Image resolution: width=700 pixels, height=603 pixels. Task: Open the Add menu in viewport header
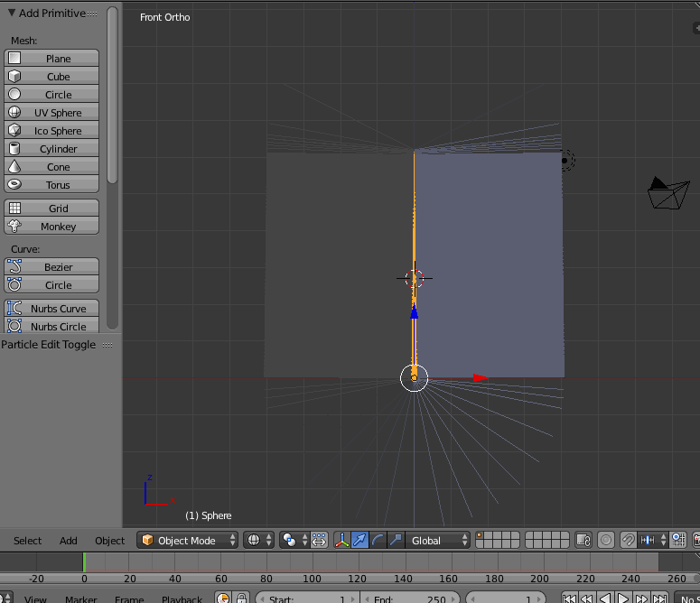click(x=69, y=541)
